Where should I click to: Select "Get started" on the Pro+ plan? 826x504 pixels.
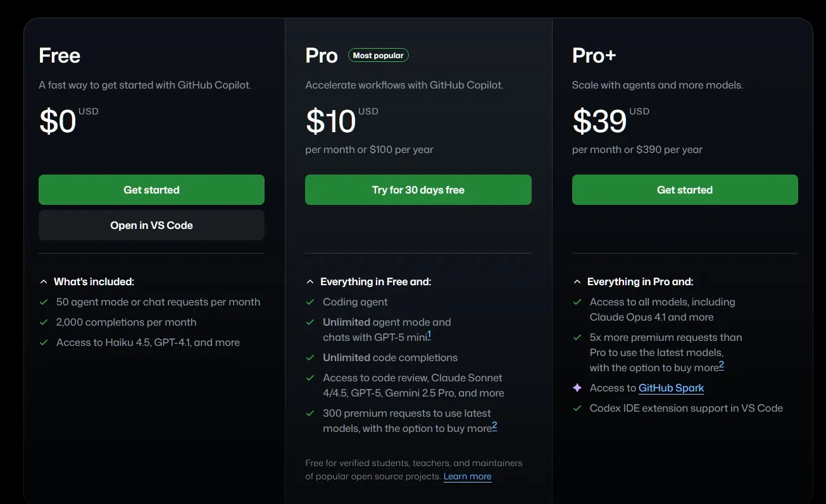[x=684, y=190]
